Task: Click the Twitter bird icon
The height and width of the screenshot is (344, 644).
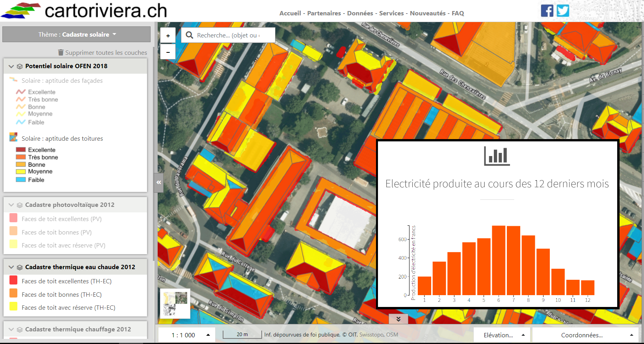Action: (x=563, y=11)
